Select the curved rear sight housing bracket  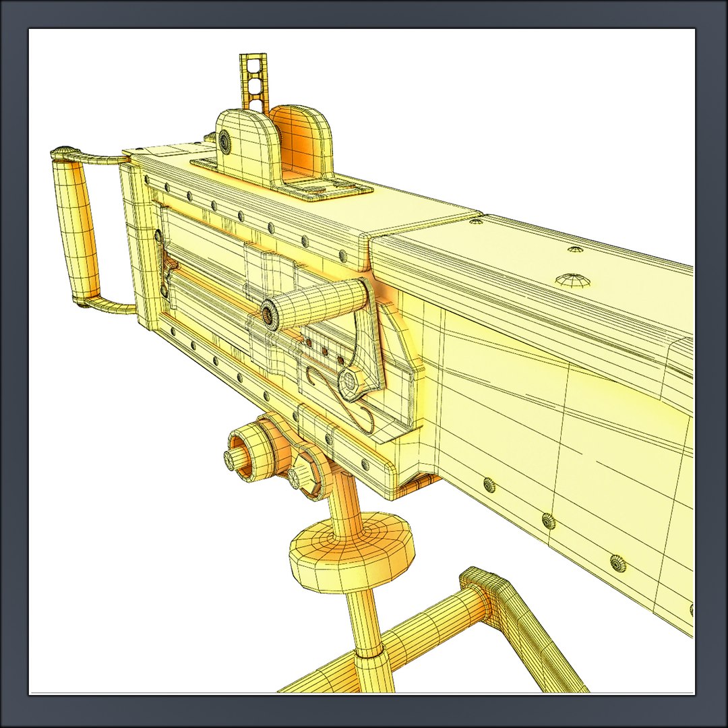click(x=274, y=146)
